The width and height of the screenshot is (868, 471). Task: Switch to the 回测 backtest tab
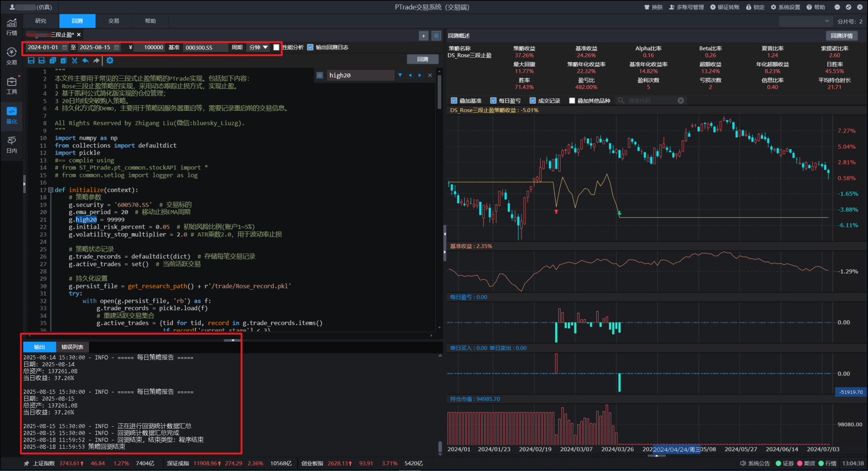click(x=77, y=21)
